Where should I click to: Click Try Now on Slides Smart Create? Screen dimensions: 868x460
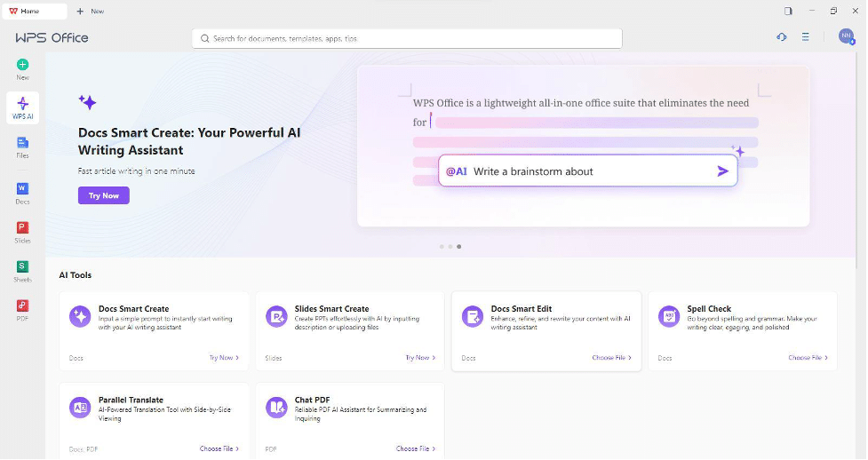click(421, 358)
